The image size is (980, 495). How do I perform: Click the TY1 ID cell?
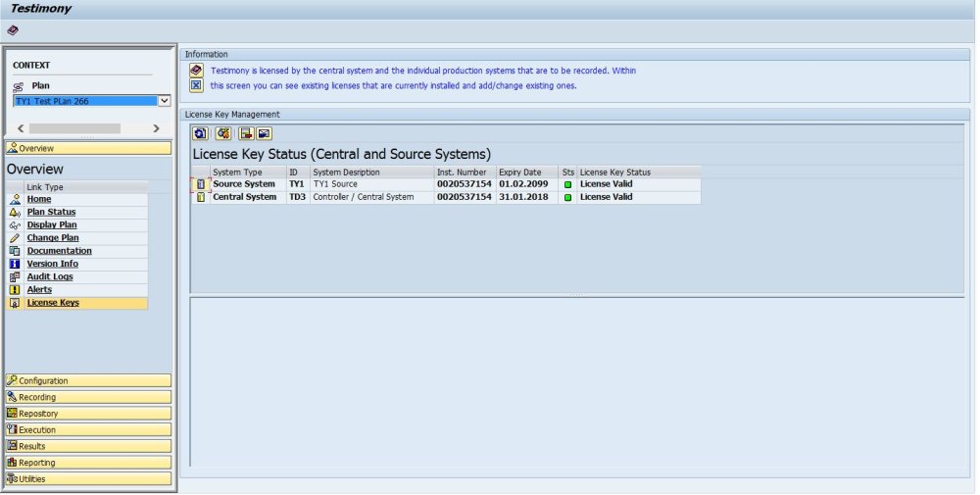[298, 184]
